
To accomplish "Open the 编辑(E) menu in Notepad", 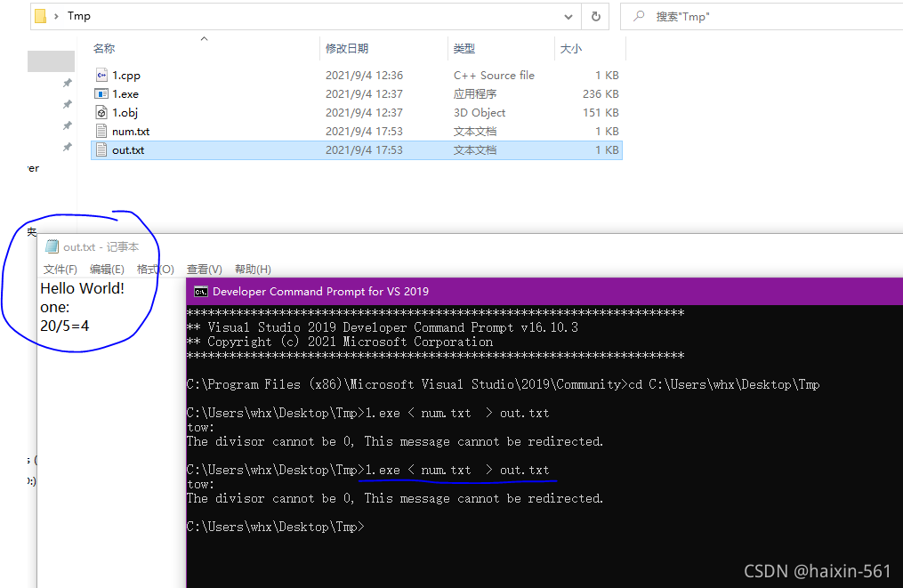I will click(107, 269).
